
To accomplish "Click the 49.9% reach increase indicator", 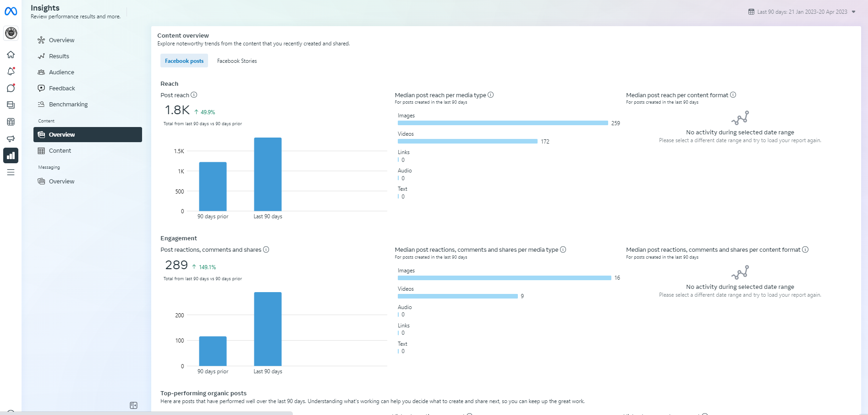I will coord(204,112).
